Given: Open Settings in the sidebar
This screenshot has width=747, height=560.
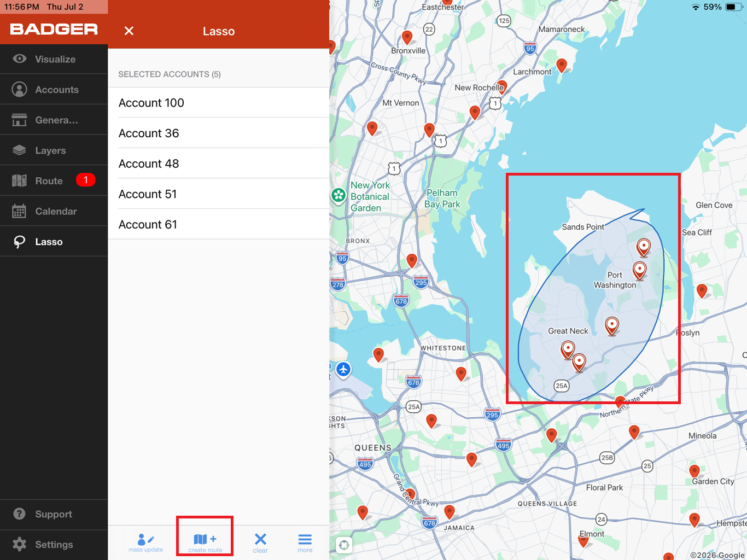Looking at the screenshot, I should coord(54,545).
